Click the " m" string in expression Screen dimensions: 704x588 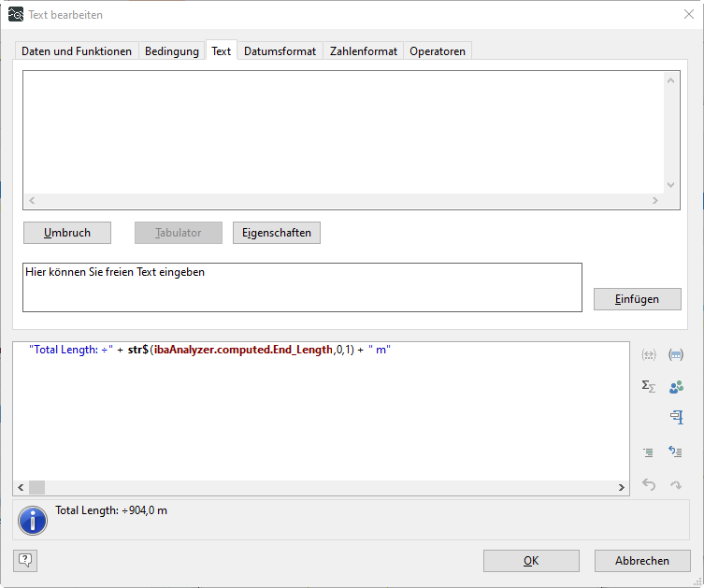380,350
